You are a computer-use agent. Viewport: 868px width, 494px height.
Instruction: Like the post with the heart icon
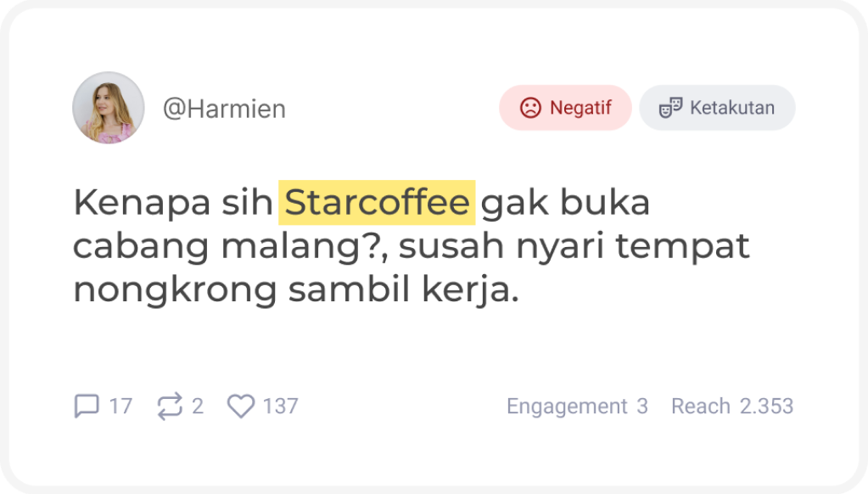(241, 407)
